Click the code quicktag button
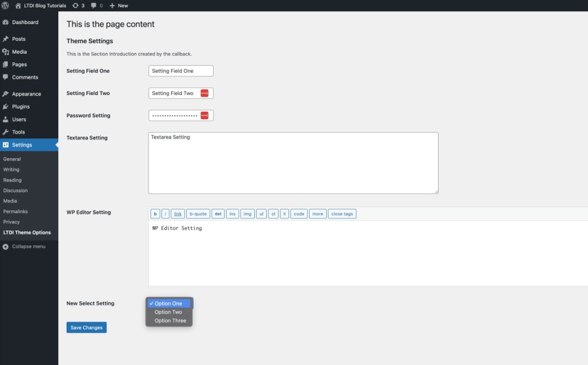 tap(299, 214)
